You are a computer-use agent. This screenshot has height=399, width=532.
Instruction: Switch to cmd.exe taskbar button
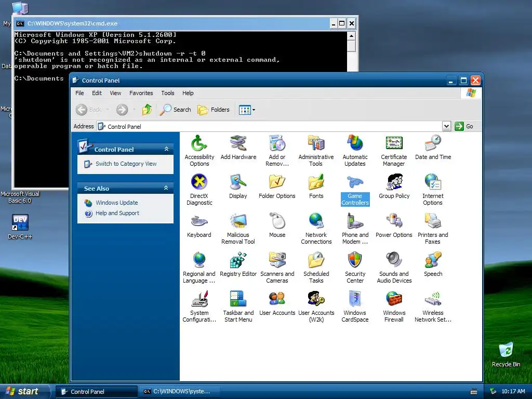pyautogui.click(x=179, y=392)
